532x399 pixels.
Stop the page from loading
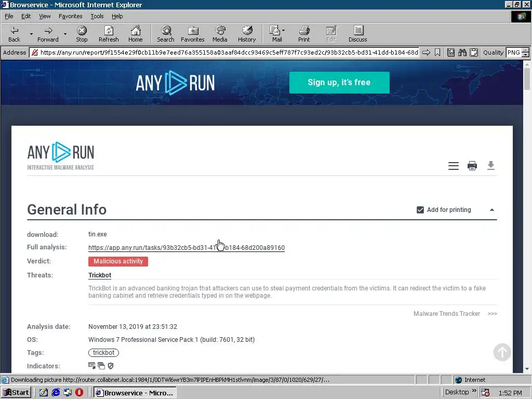pyautogui.click(x=82, y=34)
